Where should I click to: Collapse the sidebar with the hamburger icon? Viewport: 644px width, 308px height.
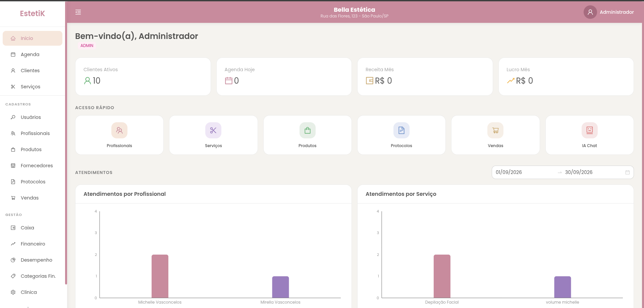click(78, 12)
